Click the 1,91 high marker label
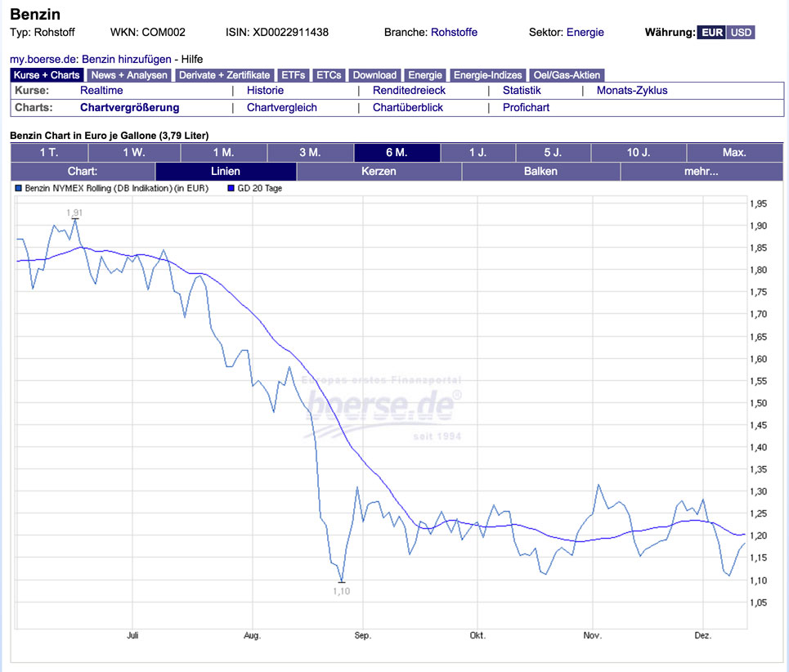The height and width of the screenshot is (672, 789). tap(74, 213)
